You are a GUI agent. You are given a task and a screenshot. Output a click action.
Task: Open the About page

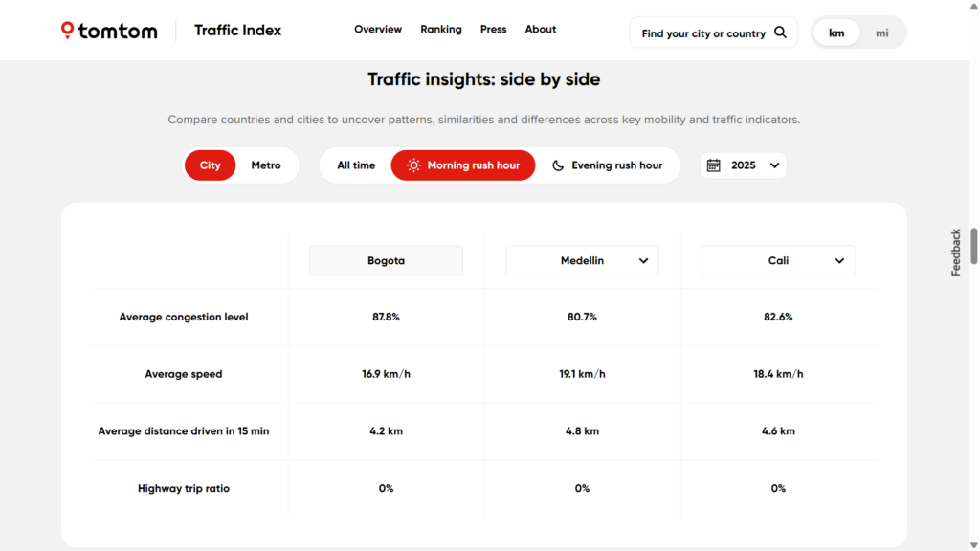(x=540, y=30)
